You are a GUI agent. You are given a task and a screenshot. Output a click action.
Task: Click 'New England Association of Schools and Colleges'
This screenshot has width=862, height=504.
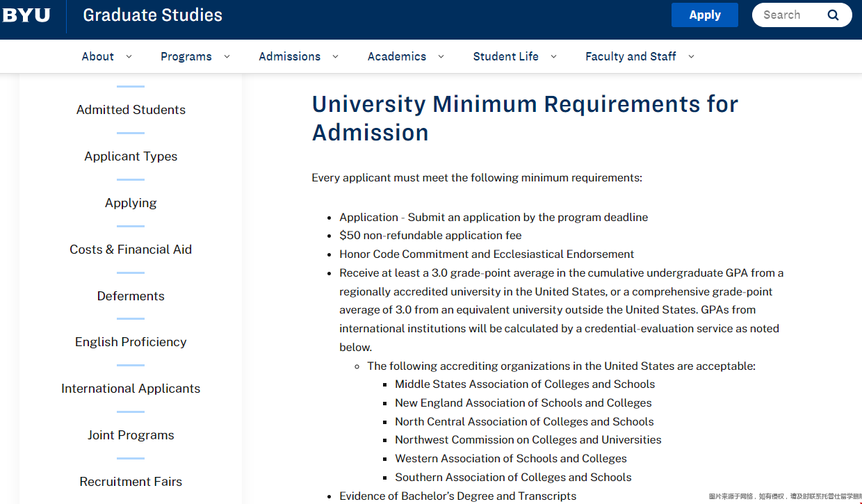523,403
